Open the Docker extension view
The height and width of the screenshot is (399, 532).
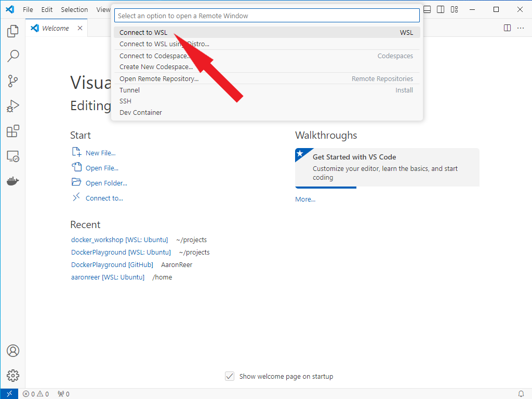coord(12,181)
